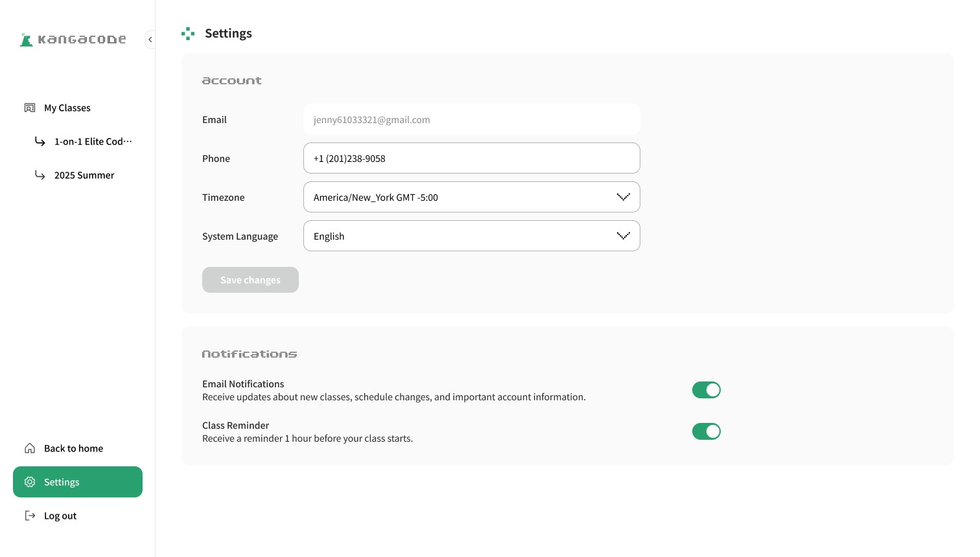Click the green Settings header icon
The image size is (980, 557).
(x=188, y=34)
